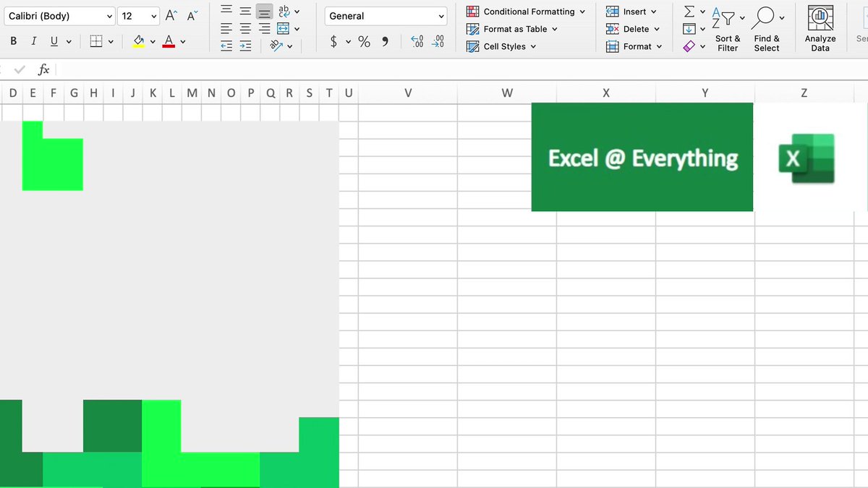868x488 pixels.
Task: Toggle italic formatting
Action: [x=34, y=41]
